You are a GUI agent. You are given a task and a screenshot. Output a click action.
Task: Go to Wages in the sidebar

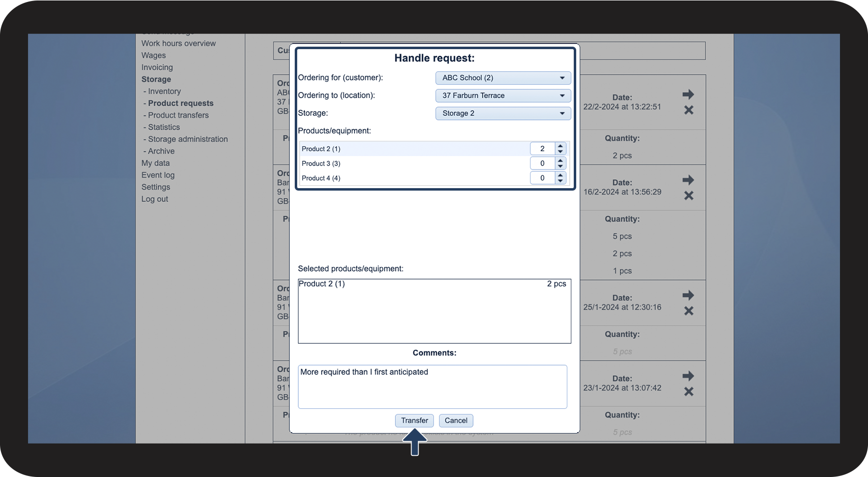click(x=154, y=56)
